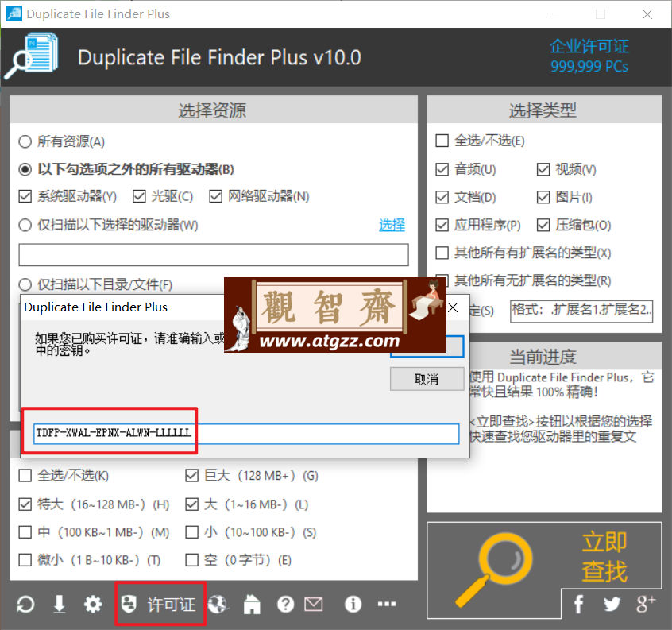Toggle 音频(U) checkbox
This screenshot has width=672, height=630.
click(442, 169)
